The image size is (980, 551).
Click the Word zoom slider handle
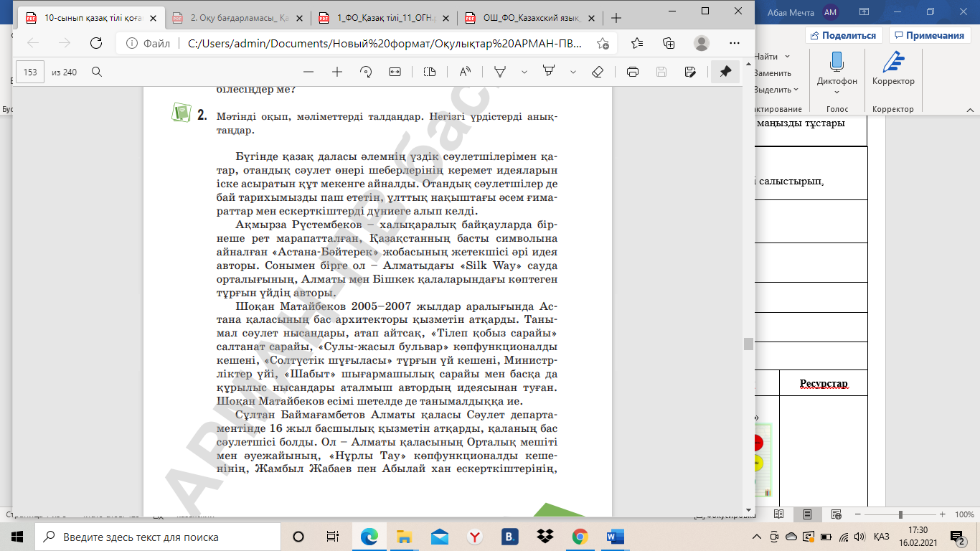(900, 514)
